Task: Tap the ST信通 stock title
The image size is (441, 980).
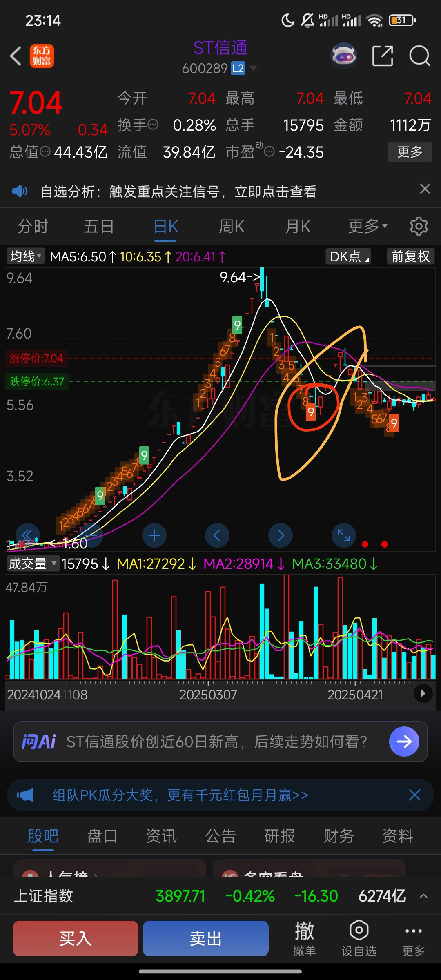Action: click(220, 48)
